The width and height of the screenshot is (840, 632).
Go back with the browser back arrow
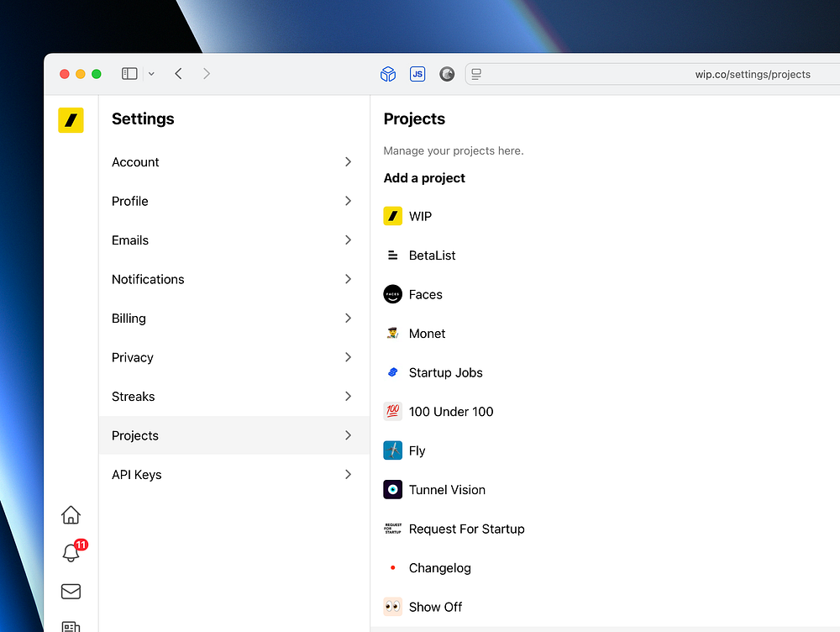[178, 73]
